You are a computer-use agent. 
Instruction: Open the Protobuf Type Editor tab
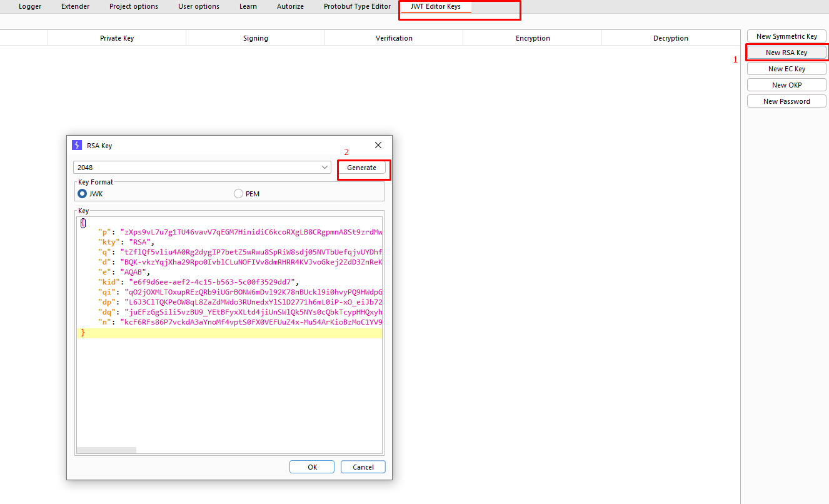pos(357,6)
